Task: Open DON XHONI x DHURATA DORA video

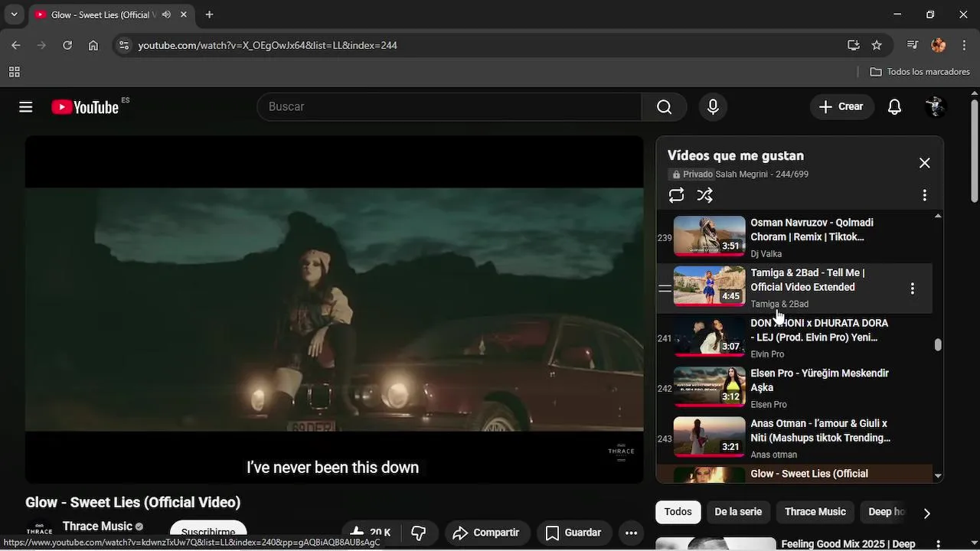Action: click(819, 330)
